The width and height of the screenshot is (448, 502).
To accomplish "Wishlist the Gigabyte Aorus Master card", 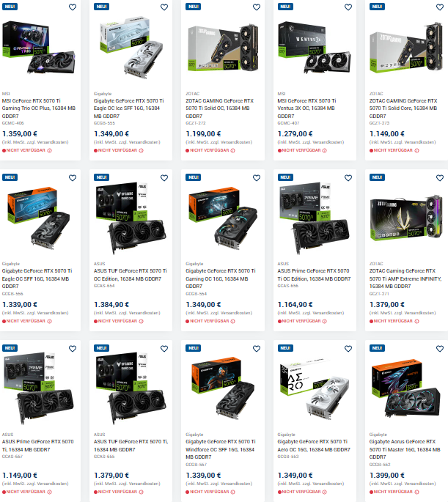I will (440, 349).
